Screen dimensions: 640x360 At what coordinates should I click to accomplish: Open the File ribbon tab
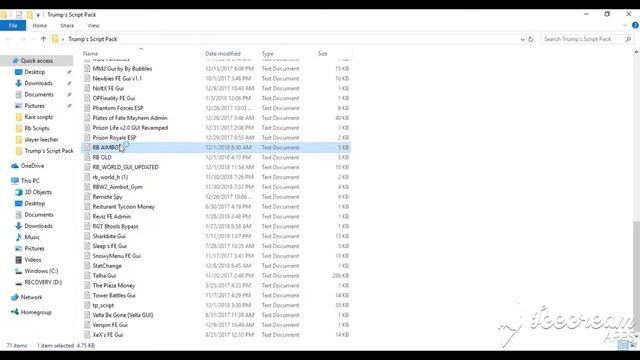click(13, 26)
